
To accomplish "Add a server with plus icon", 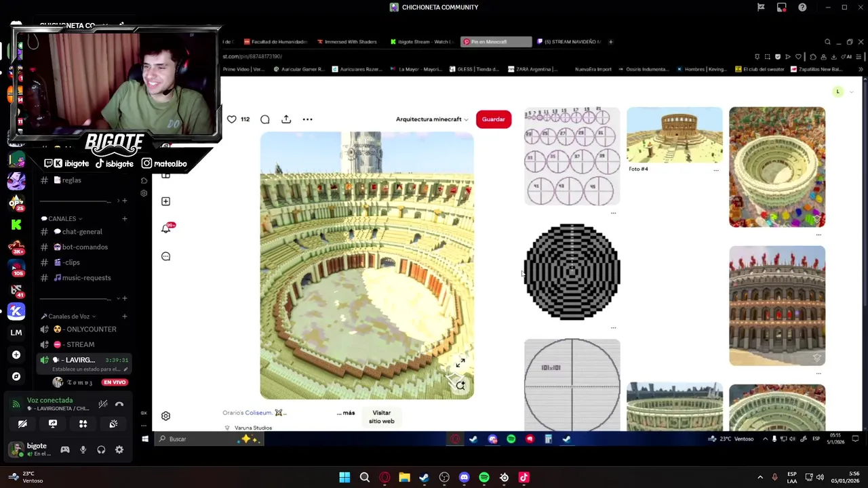I will click(x=16, y=354).
